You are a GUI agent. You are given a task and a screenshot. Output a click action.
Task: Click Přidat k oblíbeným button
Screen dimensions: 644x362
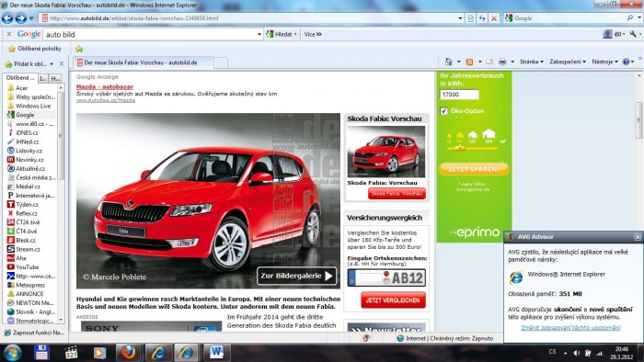pos(27,64)
